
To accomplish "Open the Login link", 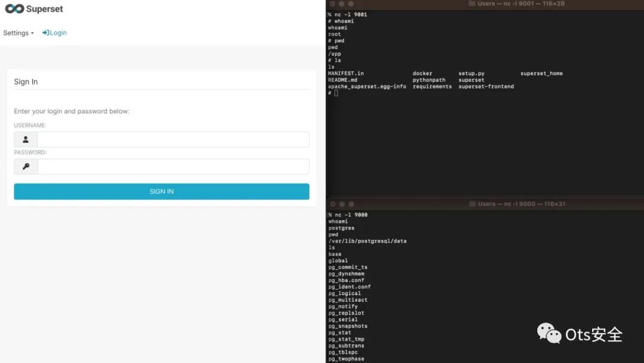I will 54,33.
